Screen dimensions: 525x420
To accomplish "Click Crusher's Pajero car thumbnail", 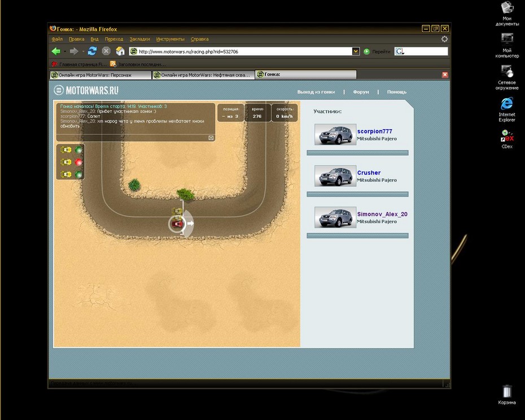I will click(x=335, y=176).
